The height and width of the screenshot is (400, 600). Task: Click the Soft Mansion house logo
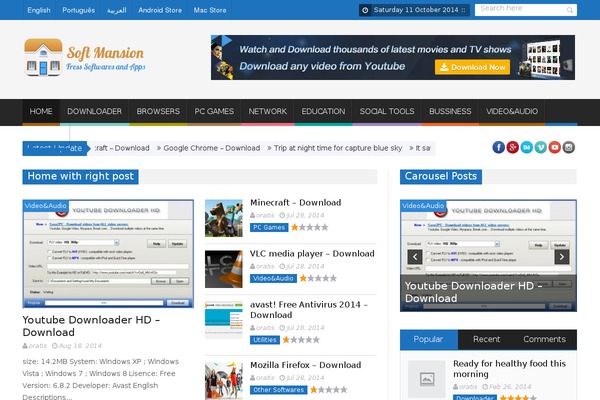(x=43, y=57)
